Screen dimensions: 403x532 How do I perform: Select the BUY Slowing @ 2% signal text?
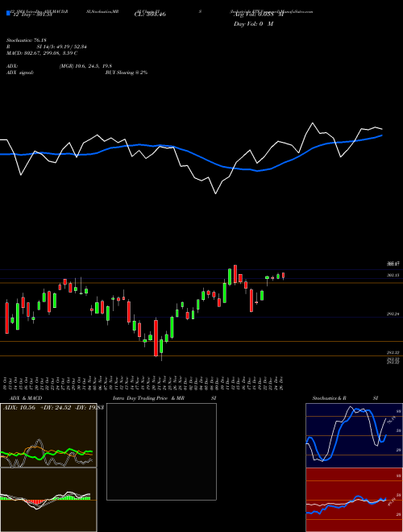(x=127, y=73)
